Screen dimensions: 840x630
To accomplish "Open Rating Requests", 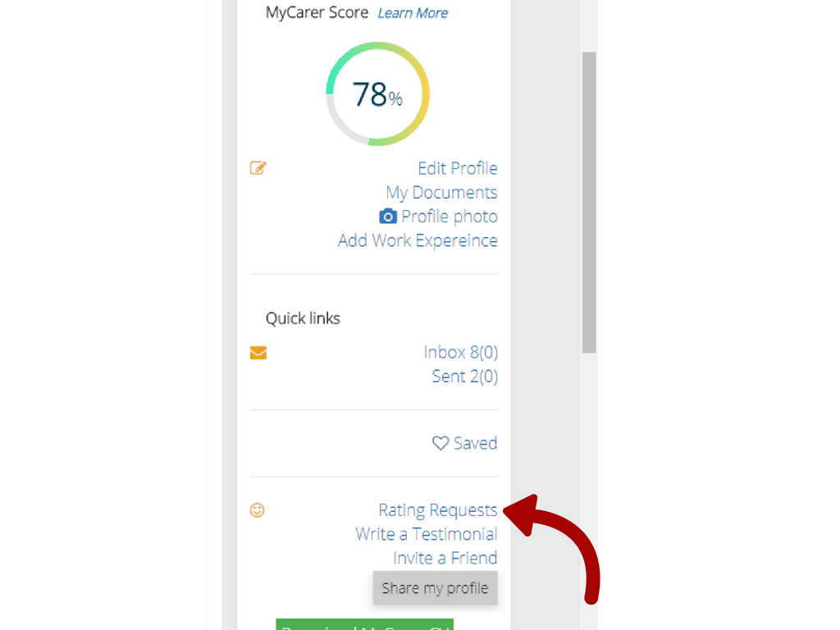I will (438, 510).
